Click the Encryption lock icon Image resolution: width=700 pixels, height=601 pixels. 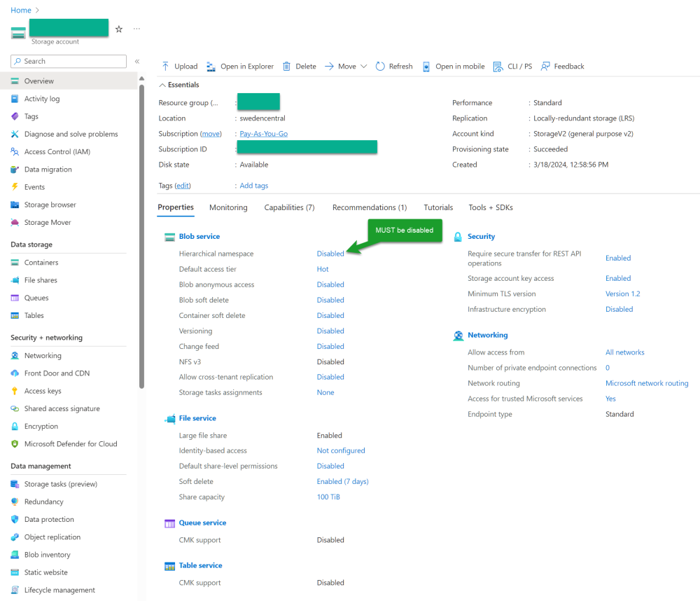click(x=15, y=427)
